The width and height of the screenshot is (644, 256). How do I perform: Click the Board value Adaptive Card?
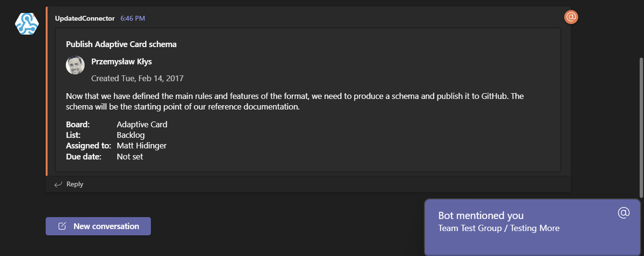[142, 124]
